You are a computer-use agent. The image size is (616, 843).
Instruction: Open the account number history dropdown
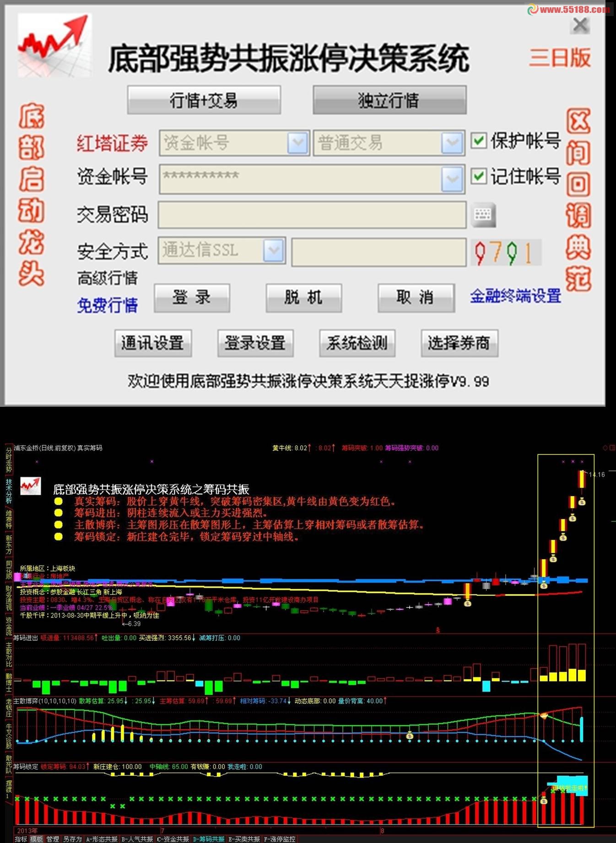click(x=452, y=178)
